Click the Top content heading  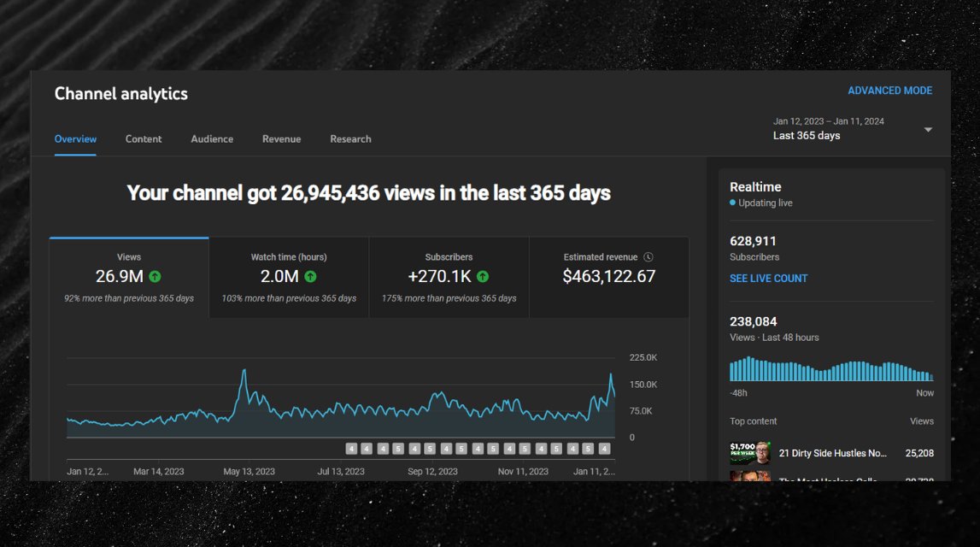click(x=753, y=421)
